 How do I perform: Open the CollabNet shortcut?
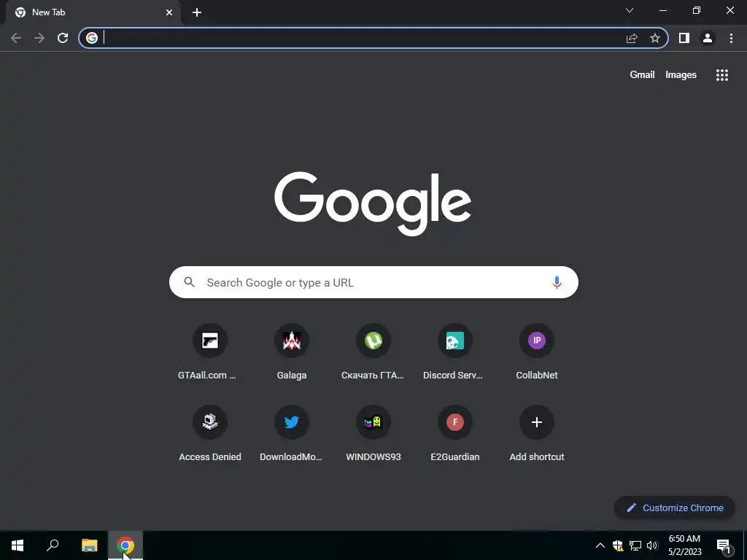pos(537,352)
